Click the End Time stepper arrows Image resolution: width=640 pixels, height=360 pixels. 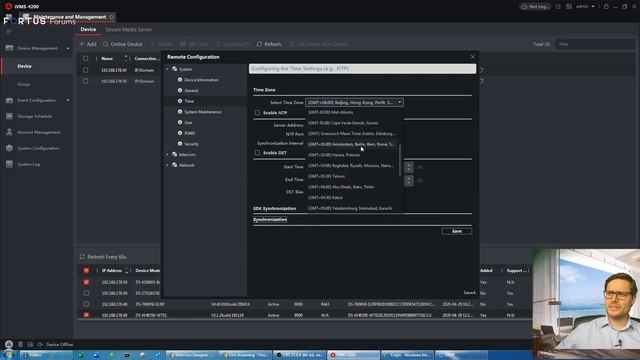point(409,180)
